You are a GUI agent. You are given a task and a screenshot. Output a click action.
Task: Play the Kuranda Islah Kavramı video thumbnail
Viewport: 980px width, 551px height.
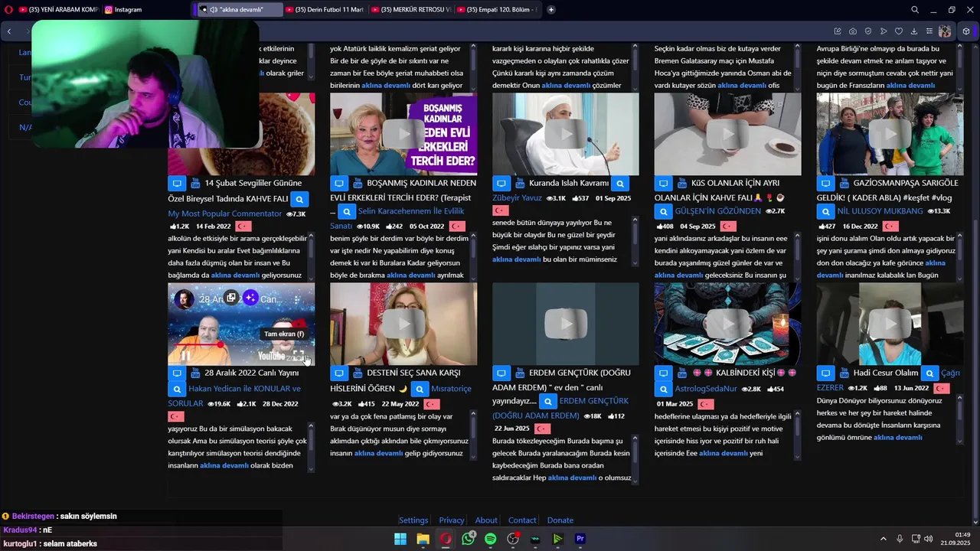(565, 135)
